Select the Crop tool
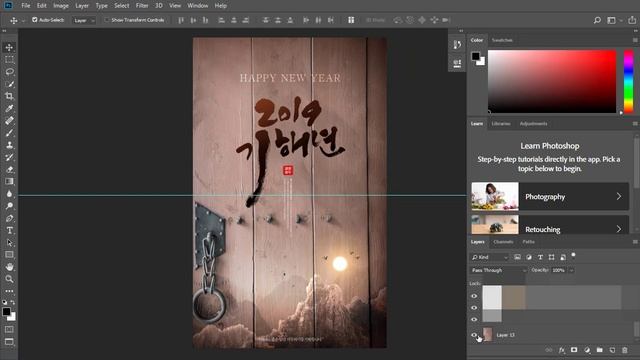 tap(9, 96)
